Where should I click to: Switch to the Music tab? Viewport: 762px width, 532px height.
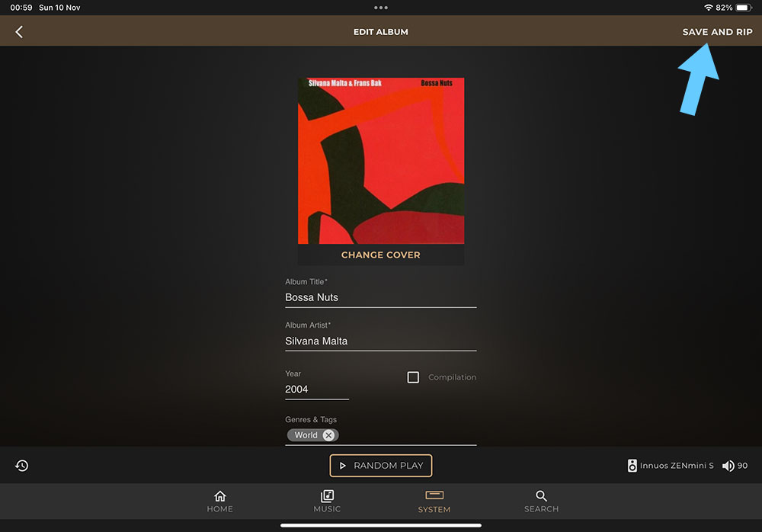point(327,501)
